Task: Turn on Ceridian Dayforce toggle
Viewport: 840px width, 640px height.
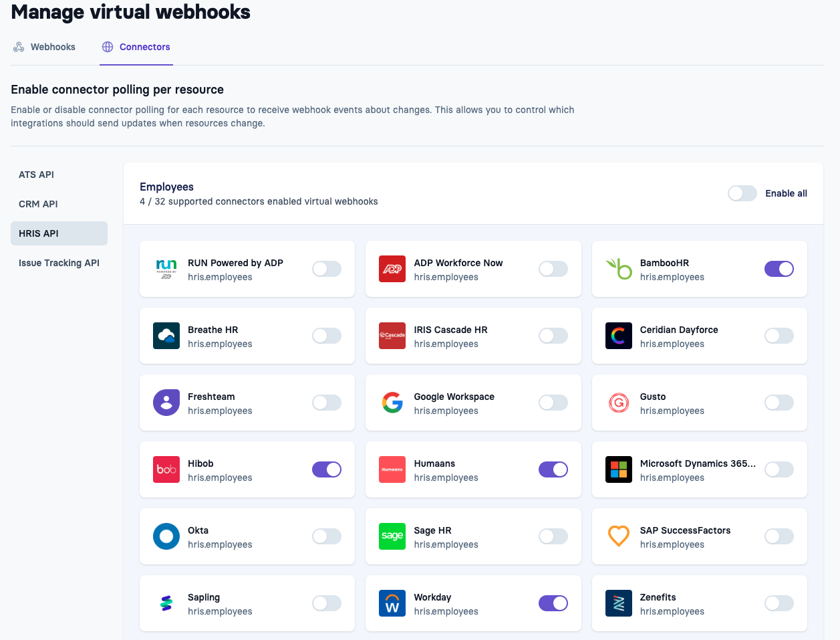Action: [779, 336]
